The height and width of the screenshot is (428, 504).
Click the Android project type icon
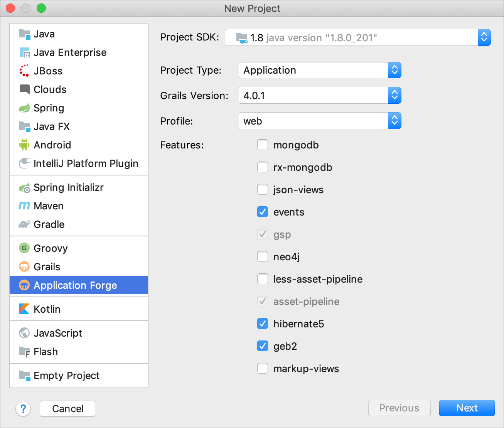(x=24, y=145)
